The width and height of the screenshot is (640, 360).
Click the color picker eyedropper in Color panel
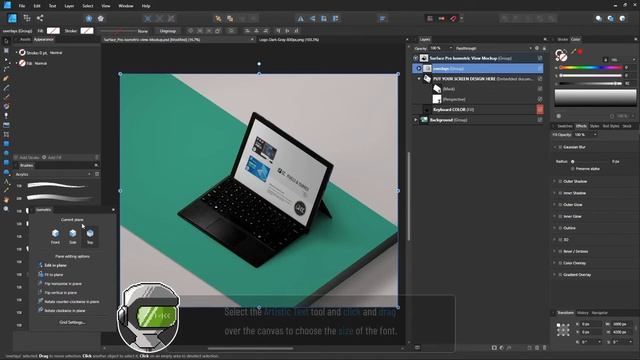click(x=573, y=52)
